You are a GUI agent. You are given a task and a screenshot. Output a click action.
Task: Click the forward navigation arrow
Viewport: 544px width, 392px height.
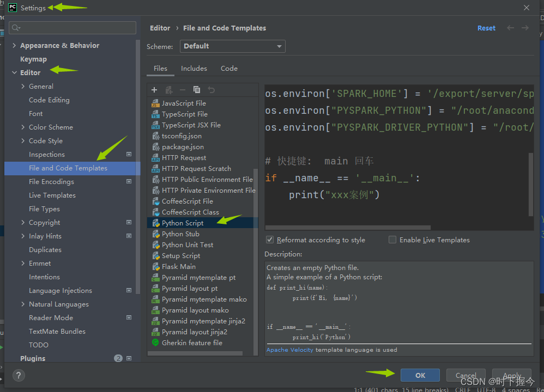point(525,28)
